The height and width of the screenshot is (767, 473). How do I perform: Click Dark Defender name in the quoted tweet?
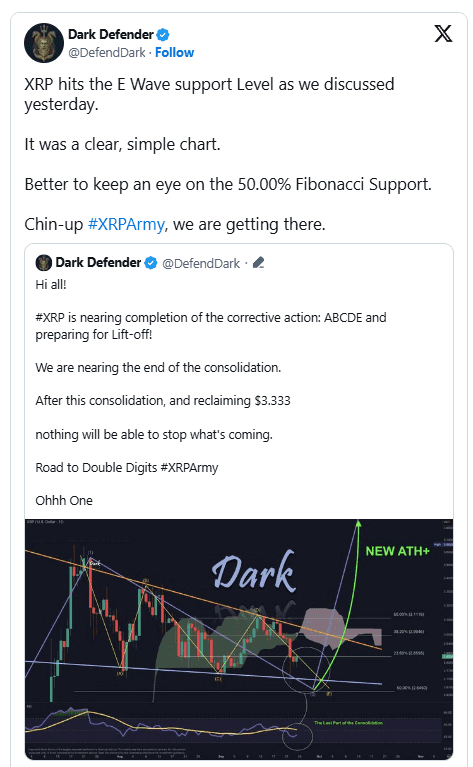click(x=98, y=263)
